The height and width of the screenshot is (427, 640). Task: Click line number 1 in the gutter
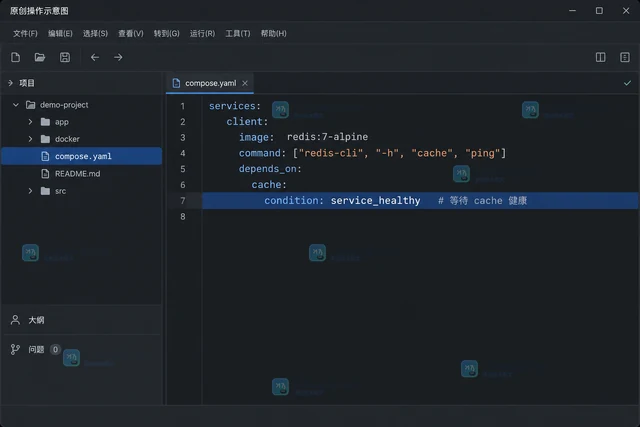183,107
